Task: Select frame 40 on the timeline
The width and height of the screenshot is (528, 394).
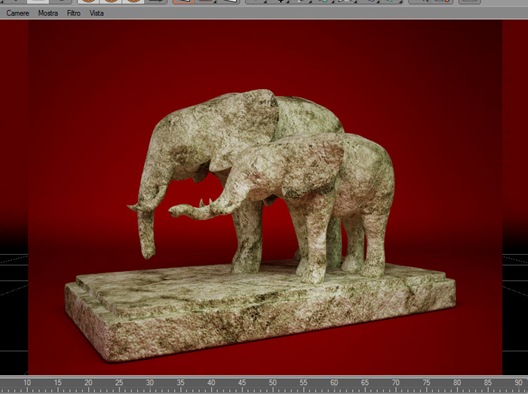Action: tap(211, 383)
